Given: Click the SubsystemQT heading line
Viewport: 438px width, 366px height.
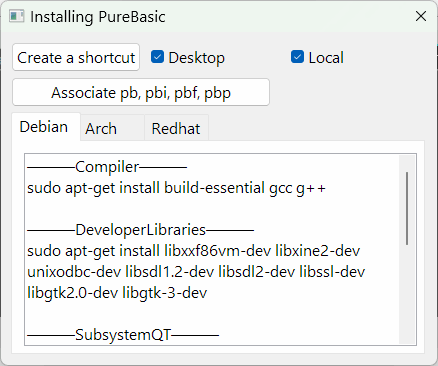Looking at the screenshot, I should 123,335.
